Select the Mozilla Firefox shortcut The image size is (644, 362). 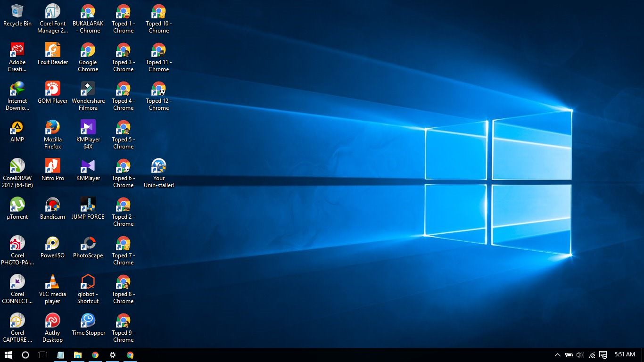52,135
